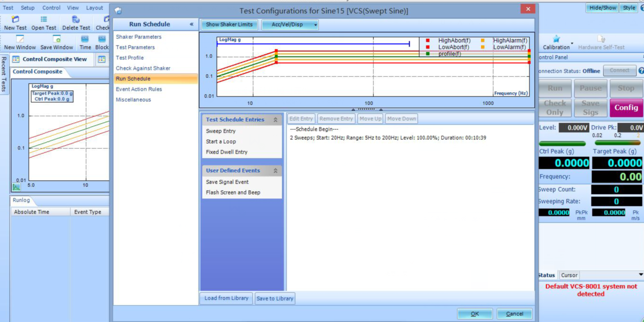Click the Event Type column header
The image size is (644, 322).
tap(89, 212)
